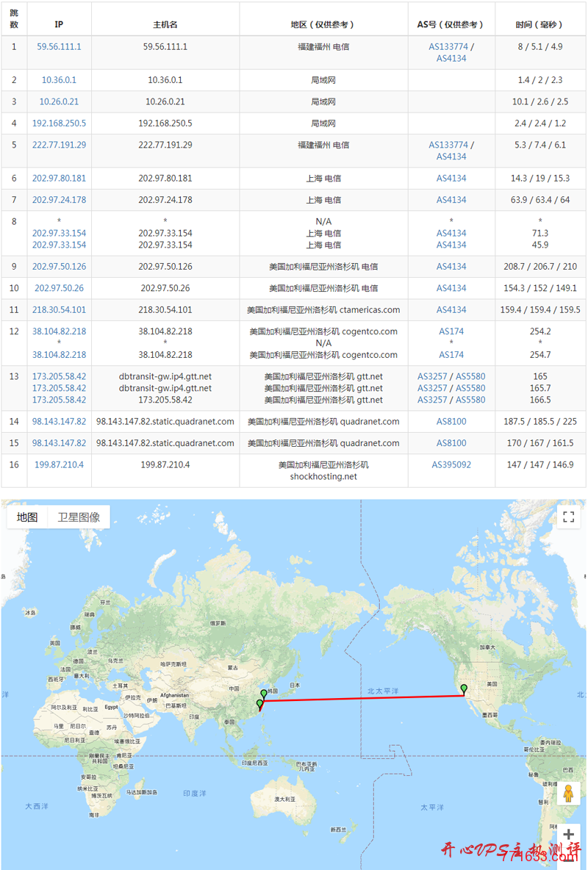This screenshot has height=870, width=588.
Task: Open the AS4134 link in hop 1
Action: 451,58
